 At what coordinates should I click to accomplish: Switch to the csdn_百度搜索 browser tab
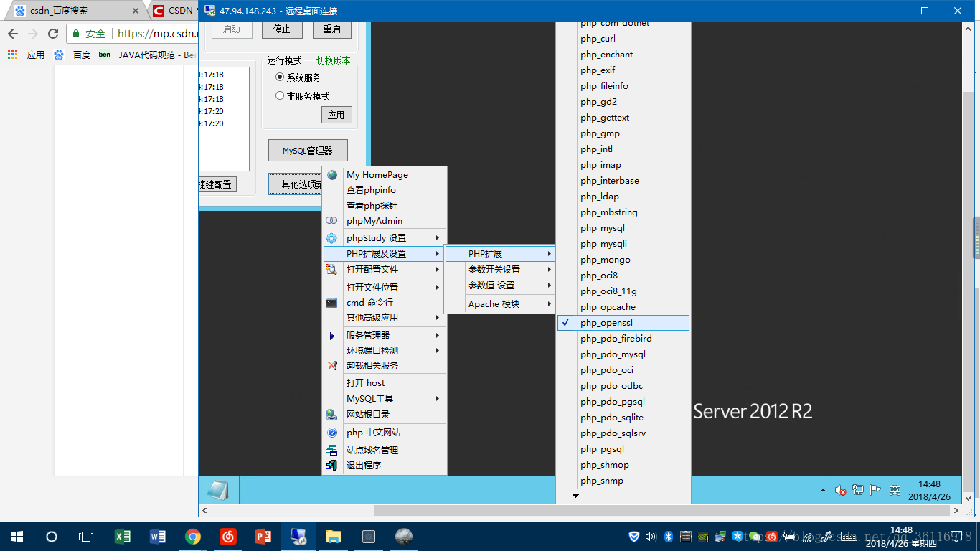(x=75, y=11)
